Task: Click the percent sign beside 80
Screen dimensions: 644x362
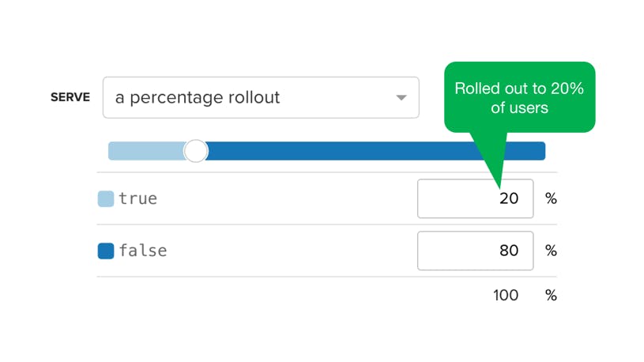Action: coord(551,251)
